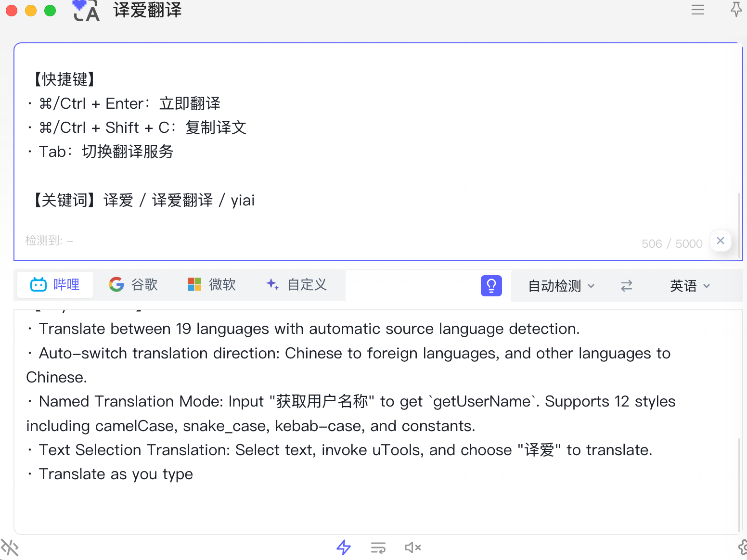This screenshot has width=747, height=560.
Task: Click the line '⌘/Ctrl + Enter: 立即翻译'
Action: pos(124,103)
